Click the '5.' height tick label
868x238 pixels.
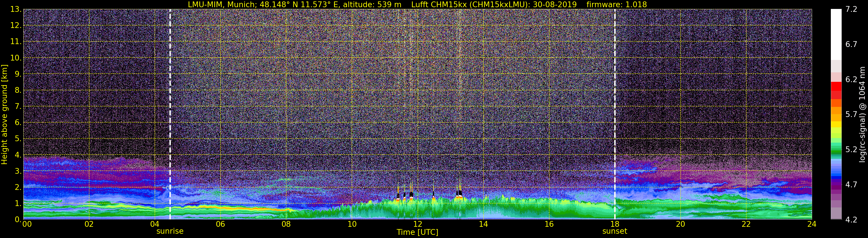click(18, 139)
